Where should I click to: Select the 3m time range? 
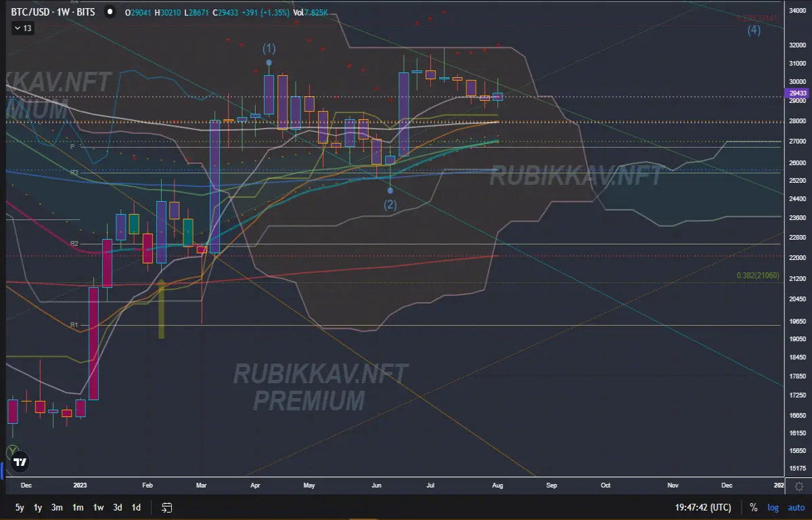tap(58, 507)
